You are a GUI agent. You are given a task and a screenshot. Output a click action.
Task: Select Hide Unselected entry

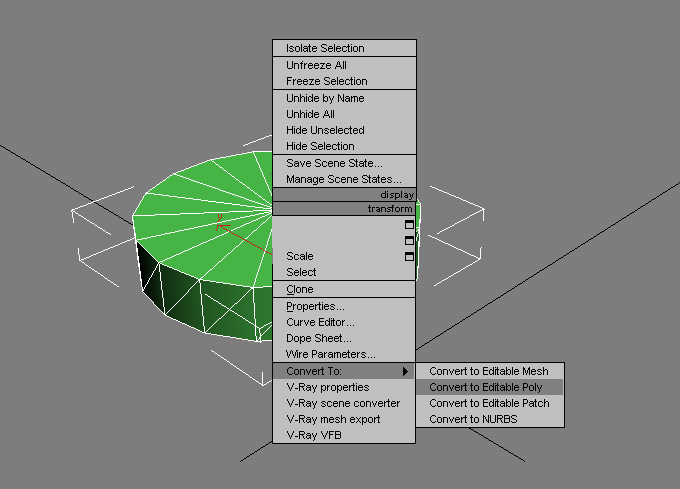coord(344,130)
